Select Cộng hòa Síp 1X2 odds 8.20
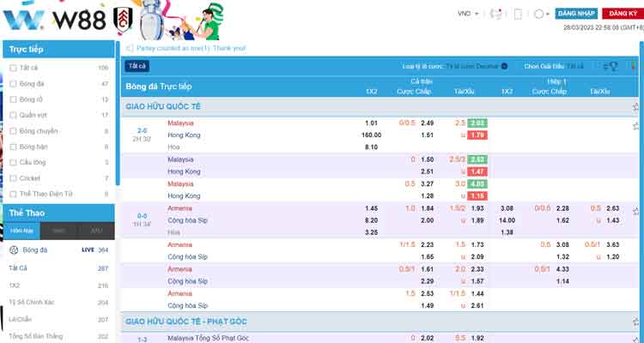Image resolution: width=644 pixels, height=343 pixels. [x=371, y=220]
